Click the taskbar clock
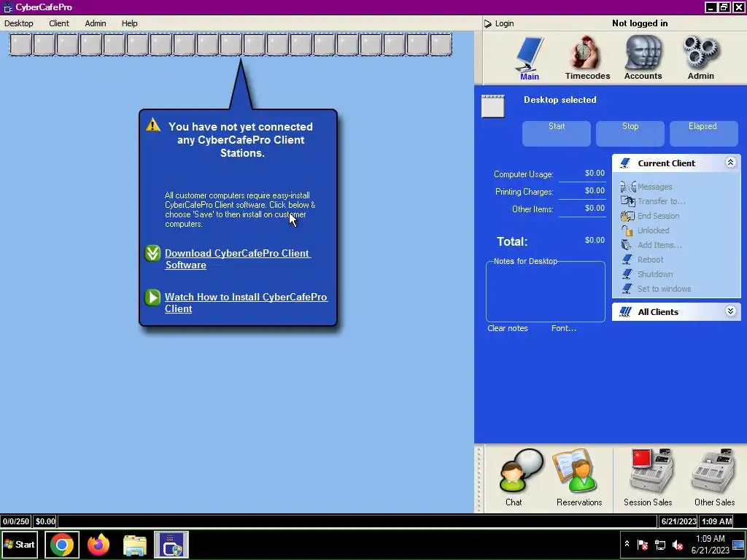 [710, 544]
